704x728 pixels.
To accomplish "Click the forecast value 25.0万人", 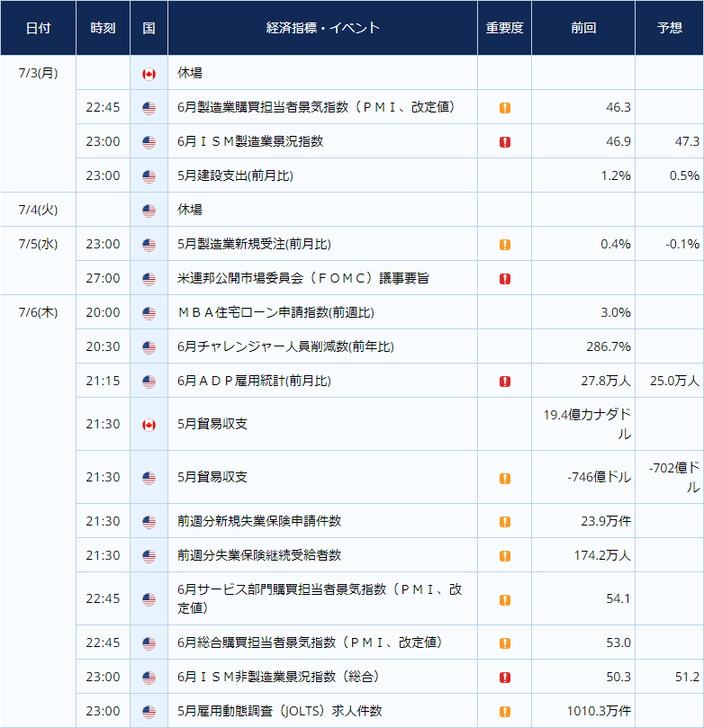I will click(674, 382).
